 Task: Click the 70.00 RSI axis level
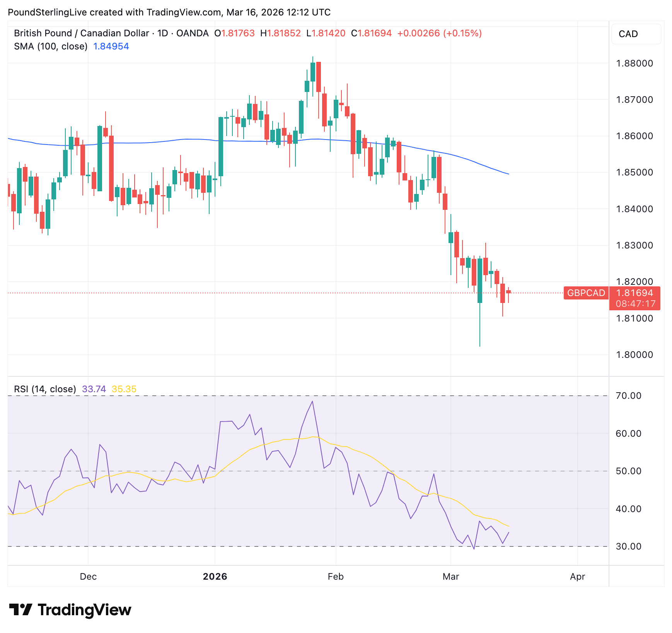(628, 396)
